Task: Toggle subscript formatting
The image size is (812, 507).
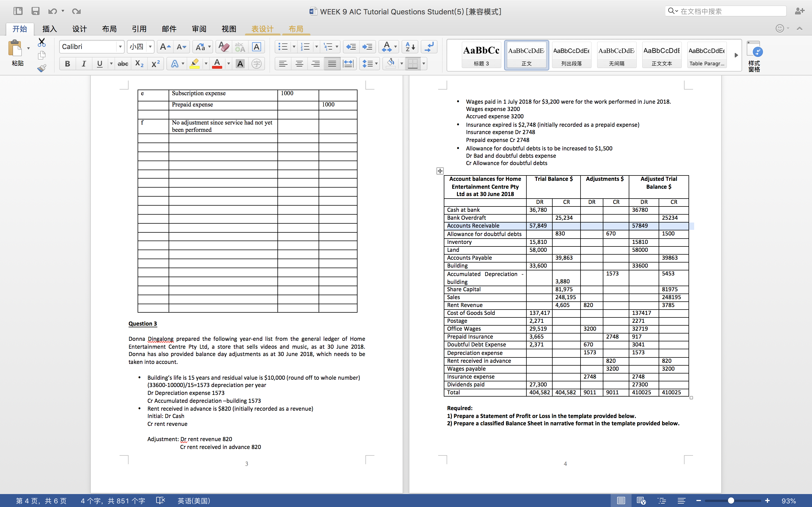Action: point(139,63)
